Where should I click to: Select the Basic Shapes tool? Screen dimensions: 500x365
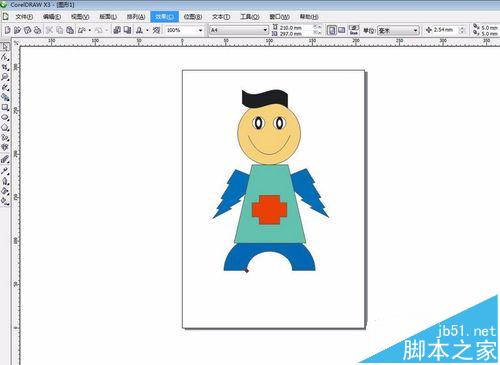[x=5, y=137]
